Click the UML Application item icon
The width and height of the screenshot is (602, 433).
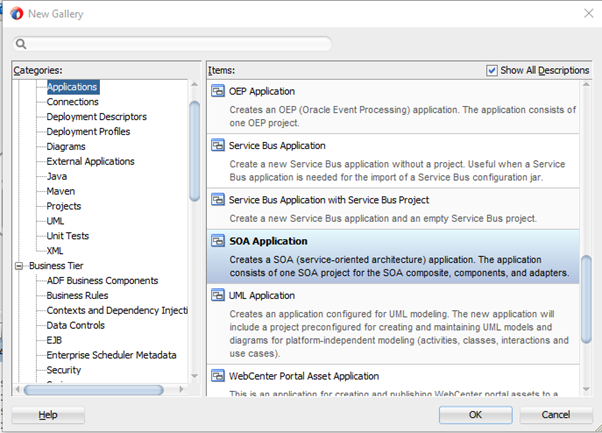(x=218, y=296)
